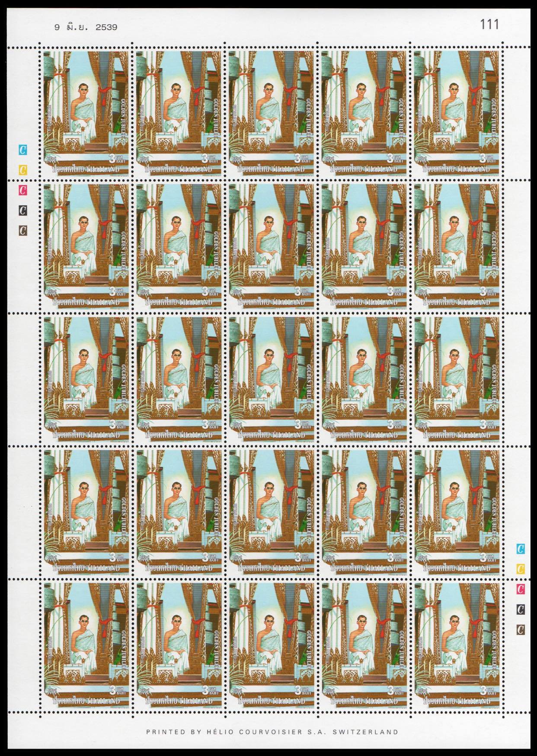This screenshot has height=756, width=537.
Task: Click the black colour mark in right margin
Action: pyautogui.click(x=521, y=609)
